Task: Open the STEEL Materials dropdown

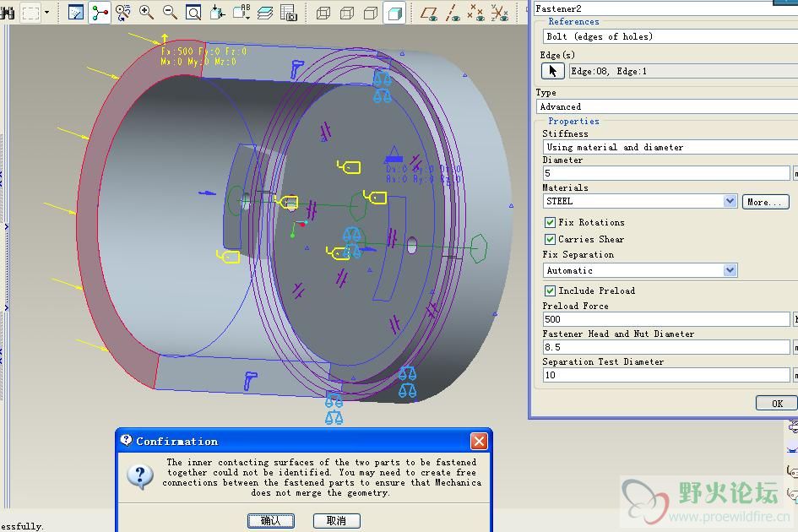Action: [x=640, y=201]
